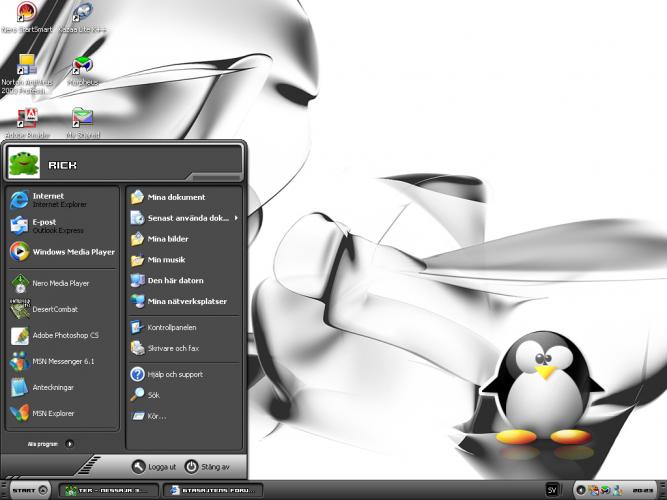This screenshot has width=667, height=500.
Task: Click the Nero StartSmart desktop shortcut
Action: [27, 14]
